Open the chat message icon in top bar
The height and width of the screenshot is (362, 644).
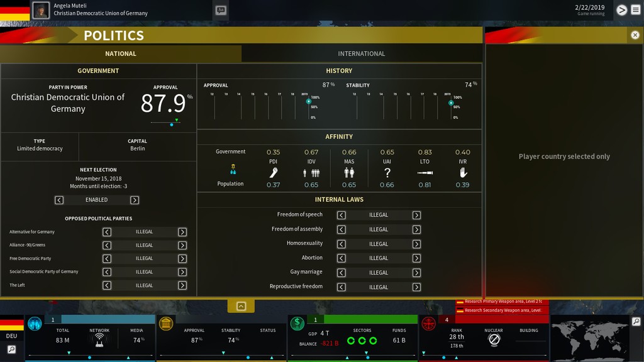(x=221, y=10)
